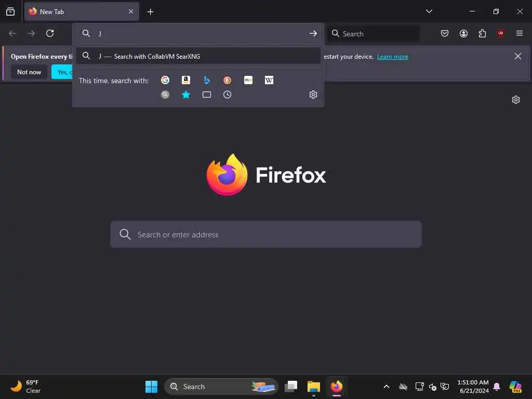This screenshot has width=532, height=399.
Task: Click the cyan Yes button
Action: pyautogui.click(x=62, y=72)
